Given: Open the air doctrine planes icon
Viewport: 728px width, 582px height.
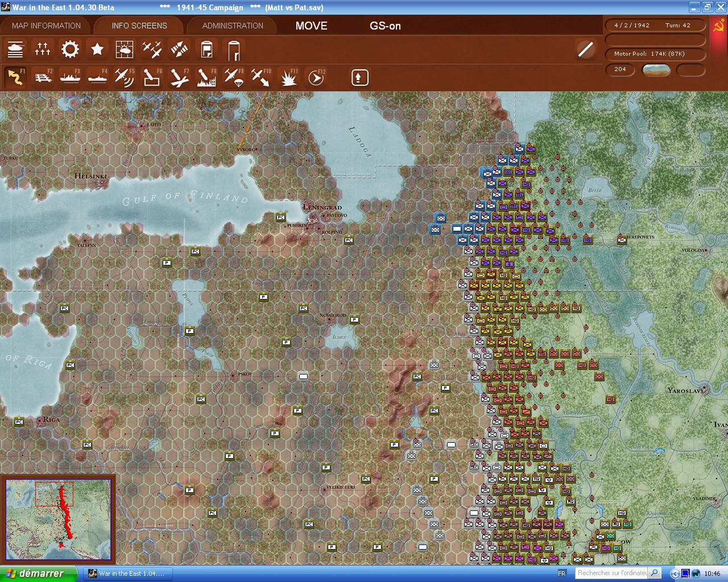Looking at the screenshot, I should click(x=152, y=49).
